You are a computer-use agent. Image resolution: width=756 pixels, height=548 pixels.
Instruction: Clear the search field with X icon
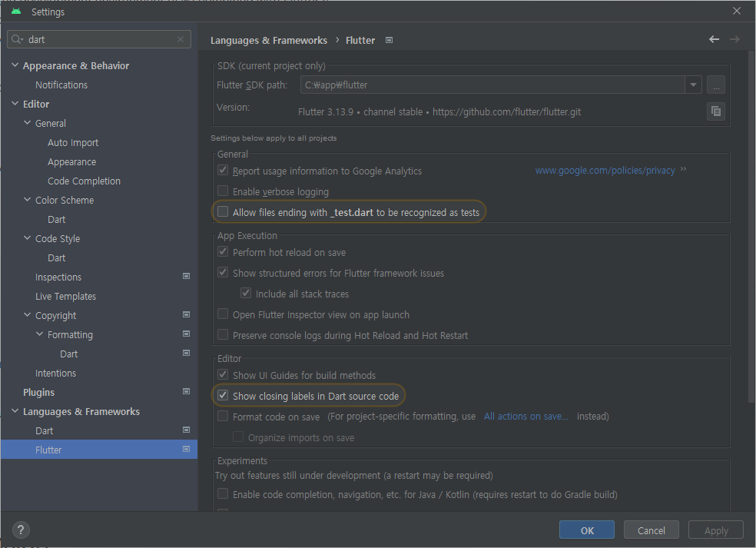click(181, 39)
